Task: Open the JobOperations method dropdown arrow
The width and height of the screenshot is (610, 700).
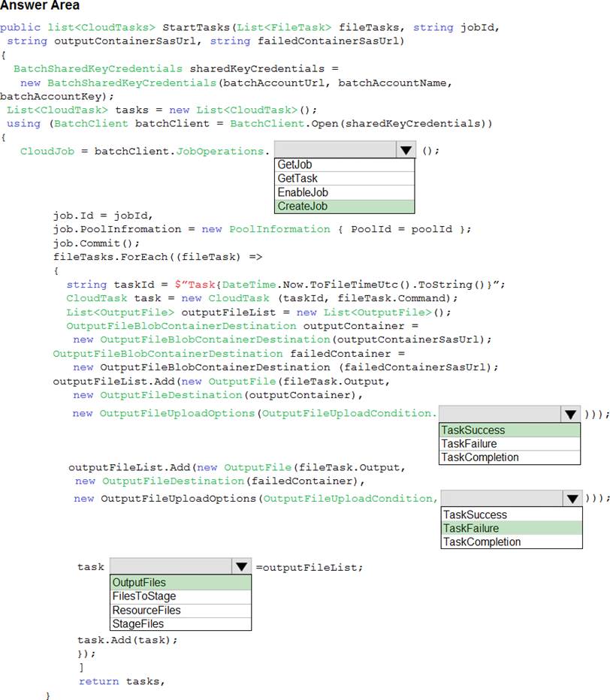Action: (406, 150)
